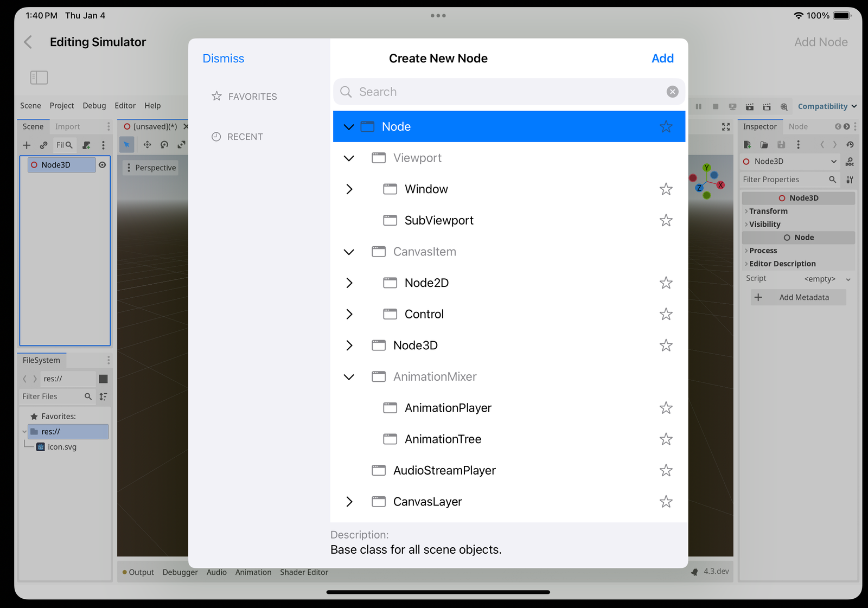Focus the node Search field

(x=509, y=92)
